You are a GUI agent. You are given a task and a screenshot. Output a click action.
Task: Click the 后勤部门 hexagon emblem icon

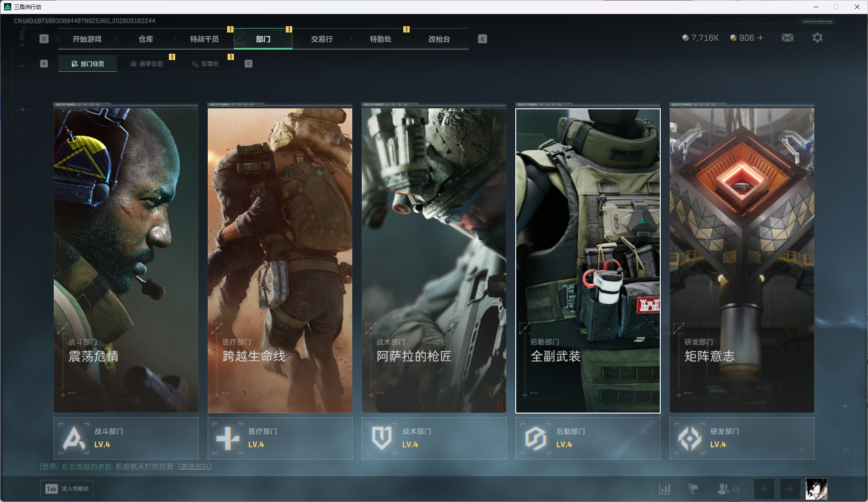coord(536,438)
